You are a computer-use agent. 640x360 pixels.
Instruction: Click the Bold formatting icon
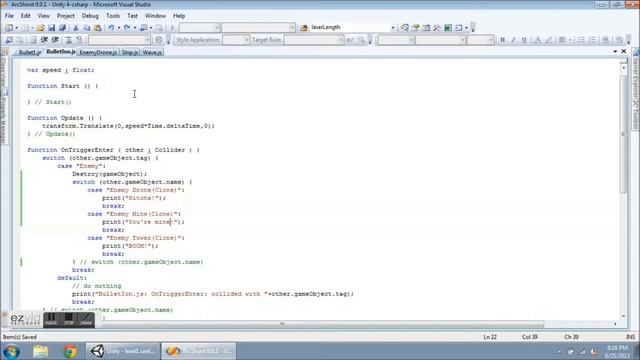(x=502, y=40)
